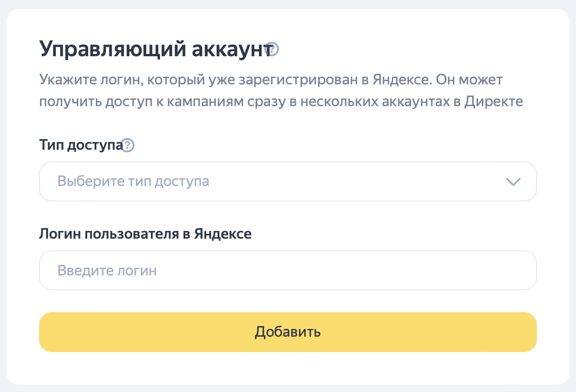
Task: Open the access type selection combo box
Action: coord(288,181)
